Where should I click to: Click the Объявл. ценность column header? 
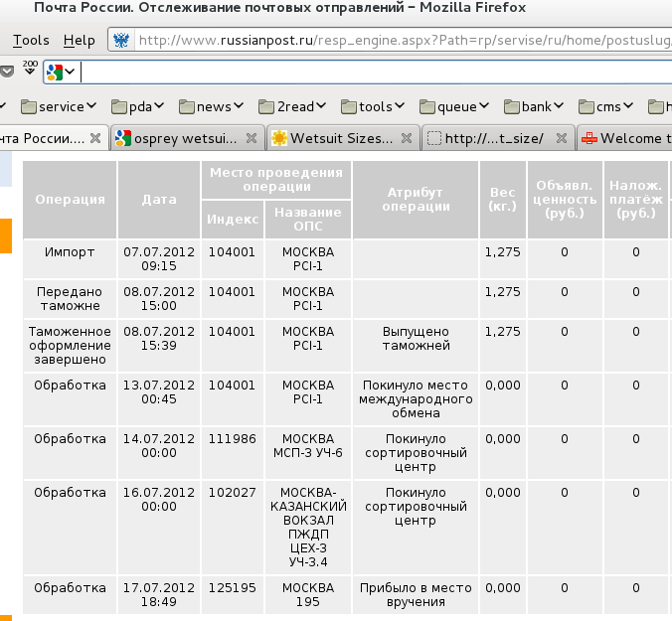coord(565,200)
